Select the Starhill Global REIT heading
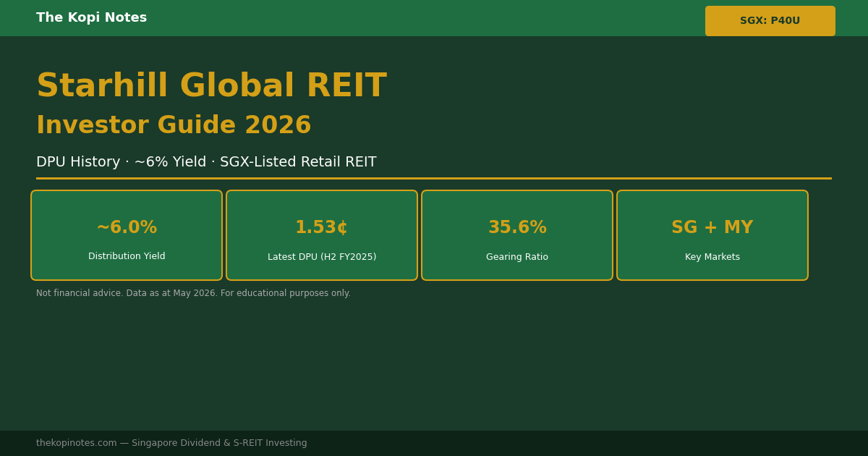This screenshot has height=456, width=868. coord(211,87)
